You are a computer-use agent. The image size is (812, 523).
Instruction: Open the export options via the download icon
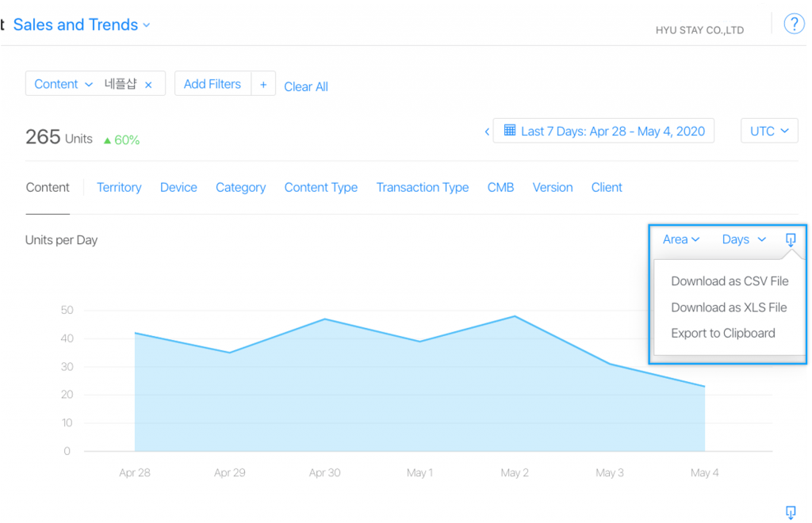pos(790,239)
